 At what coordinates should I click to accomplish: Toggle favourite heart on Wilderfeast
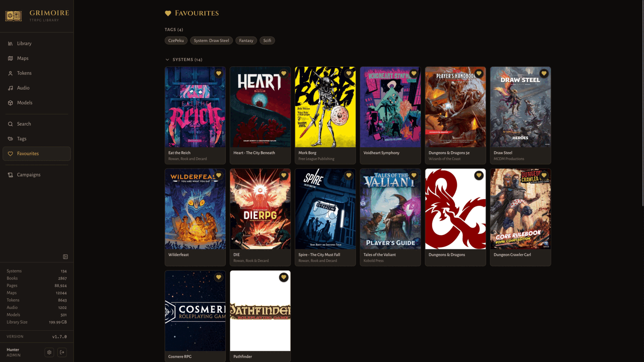(x=219, y=175)
